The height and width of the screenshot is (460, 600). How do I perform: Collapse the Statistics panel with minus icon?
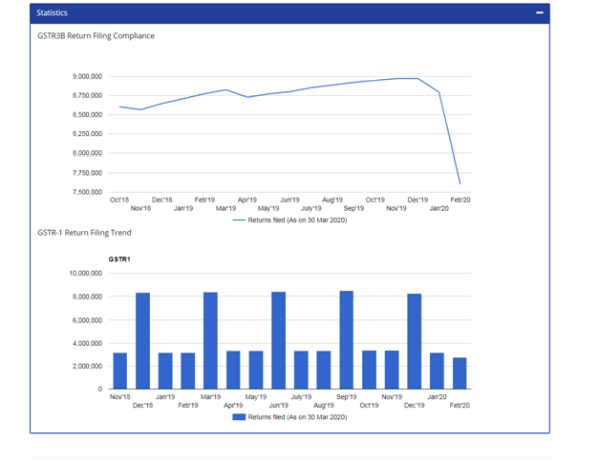[x=540, y=13]
